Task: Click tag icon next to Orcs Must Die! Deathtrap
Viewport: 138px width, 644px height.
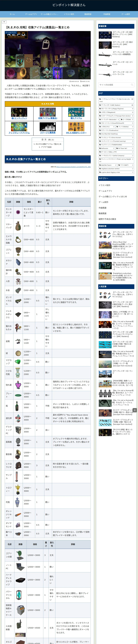Action: point(100,134)
